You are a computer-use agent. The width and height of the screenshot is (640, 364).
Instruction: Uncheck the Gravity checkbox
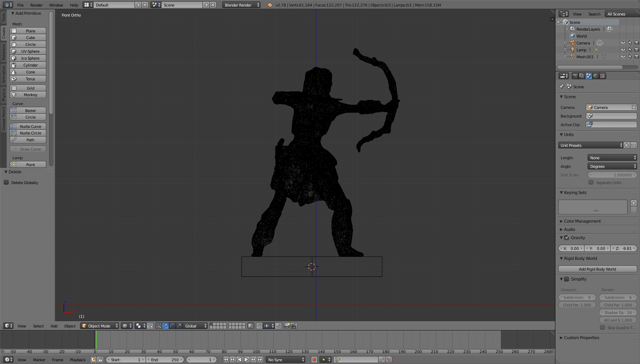[567, 237]
